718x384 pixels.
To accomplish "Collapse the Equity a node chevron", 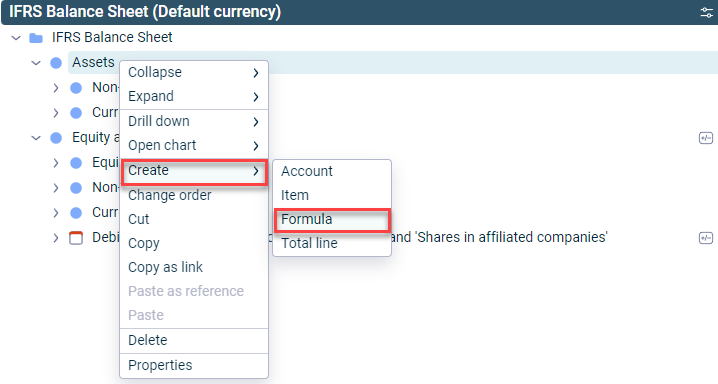I will click(36, 138).
